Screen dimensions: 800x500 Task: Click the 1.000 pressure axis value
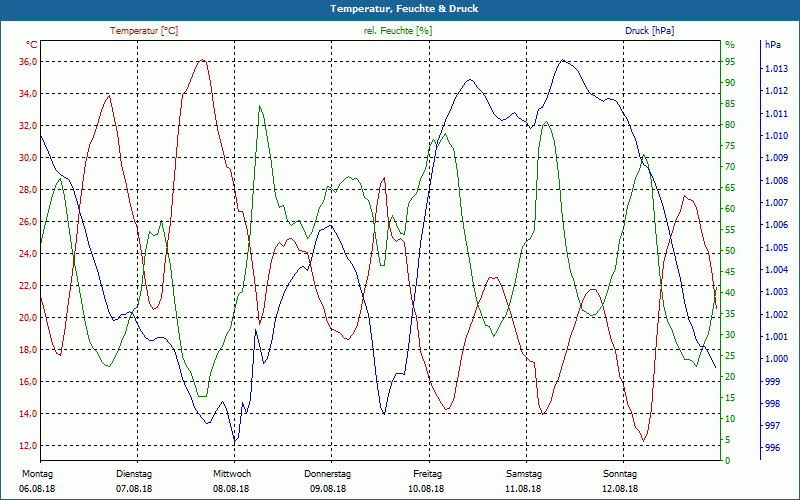point(777,359)
